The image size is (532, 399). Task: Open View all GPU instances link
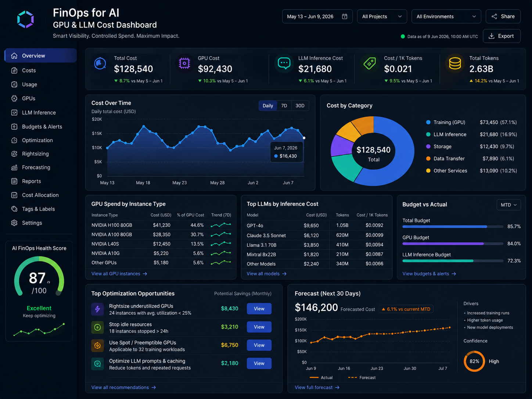point(119,274)
